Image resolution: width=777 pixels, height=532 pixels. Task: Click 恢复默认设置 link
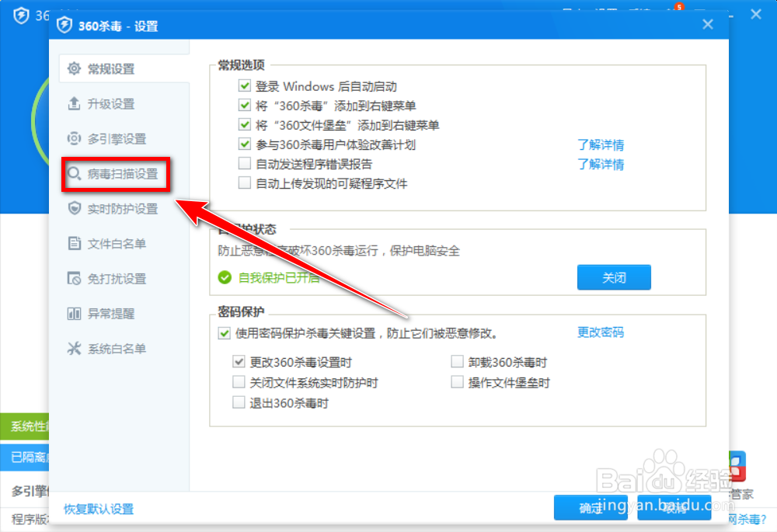[x=99, y=509]
